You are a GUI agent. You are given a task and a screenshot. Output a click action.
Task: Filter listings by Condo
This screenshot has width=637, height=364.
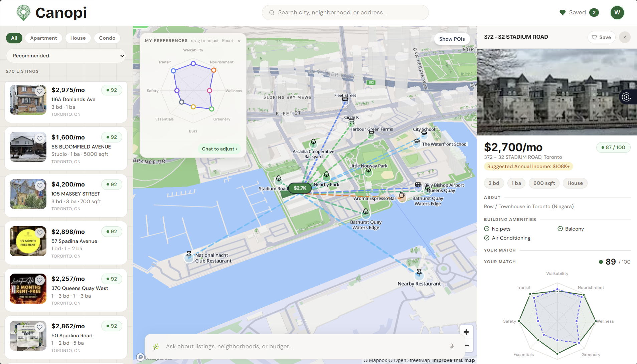click(x=107, y=38)
